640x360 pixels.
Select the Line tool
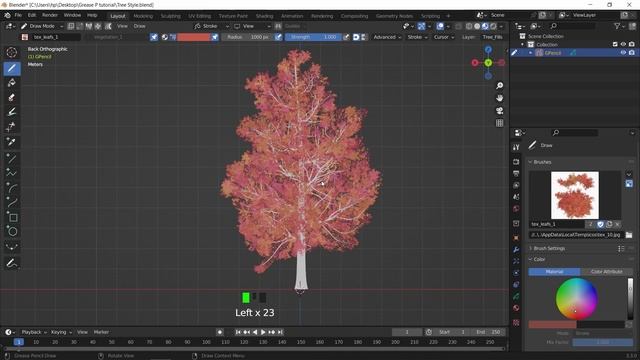tap(12, 158)
